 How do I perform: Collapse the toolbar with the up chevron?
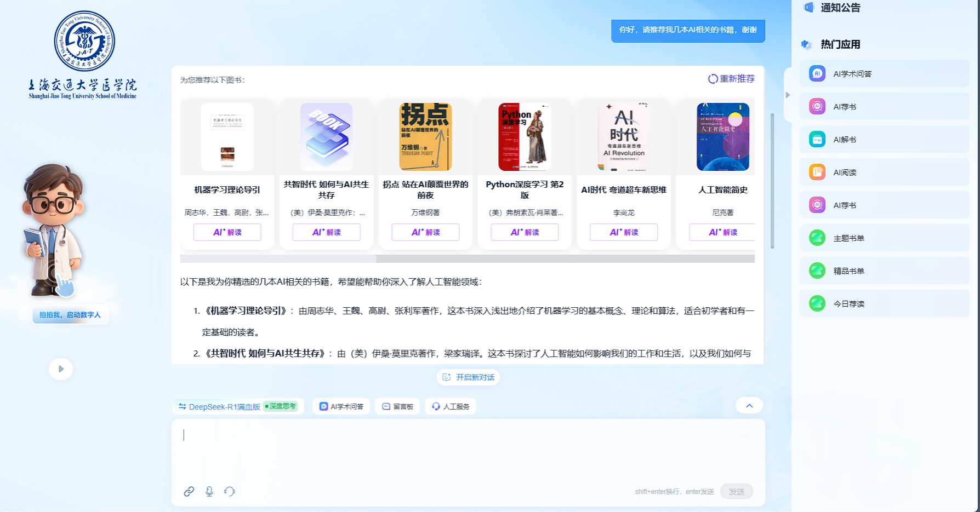(749, 406)
